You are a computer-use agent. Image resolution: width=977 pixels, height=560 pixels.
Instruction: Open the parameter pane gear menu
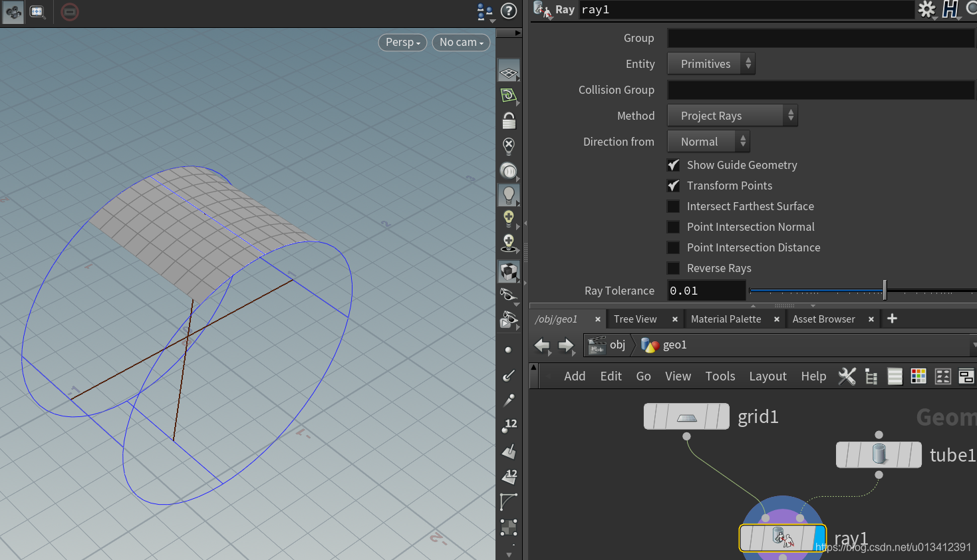(926, 9)
